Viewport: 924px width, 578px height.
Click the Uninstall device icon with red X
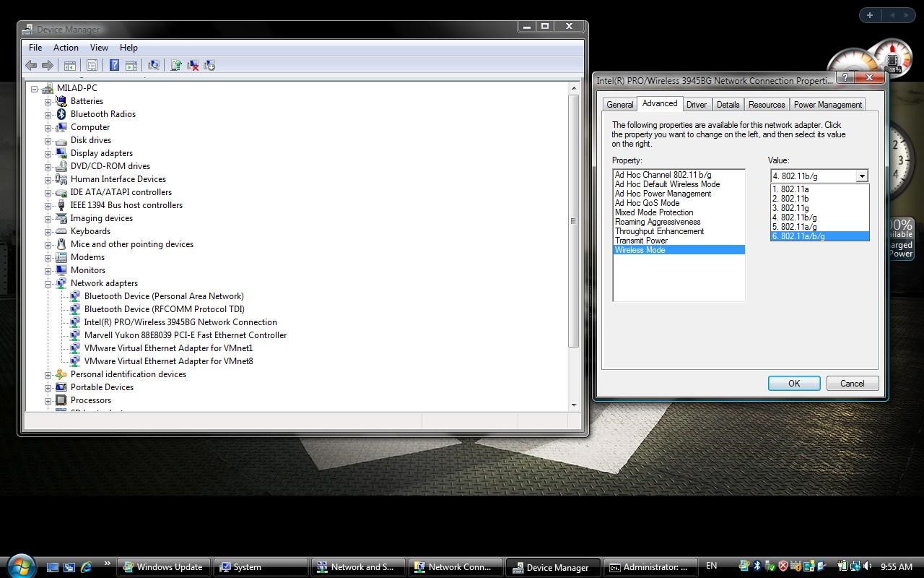(x=193, y=66)
